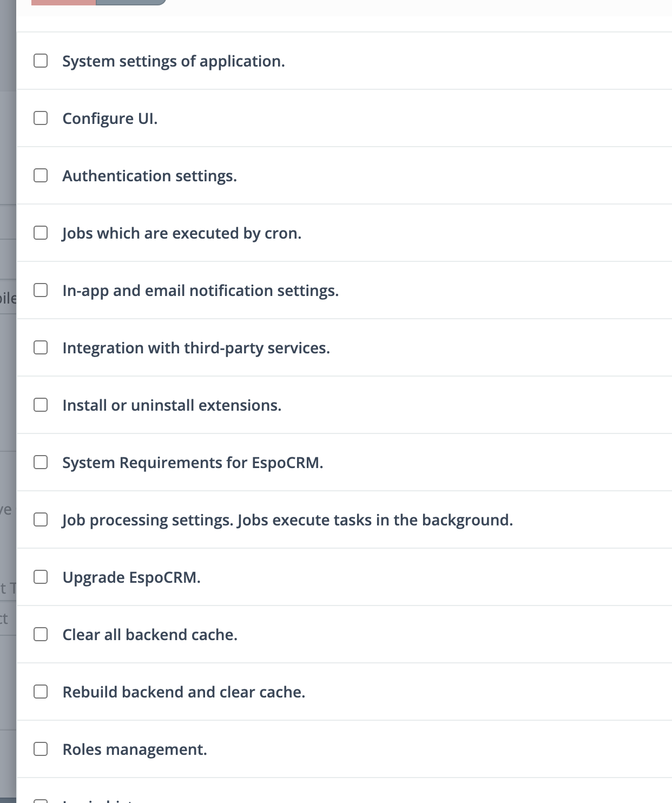Mark the Install or uninstall extensions checkbox
The width and height of the screenshot is (672, 803).
point(41,405)
